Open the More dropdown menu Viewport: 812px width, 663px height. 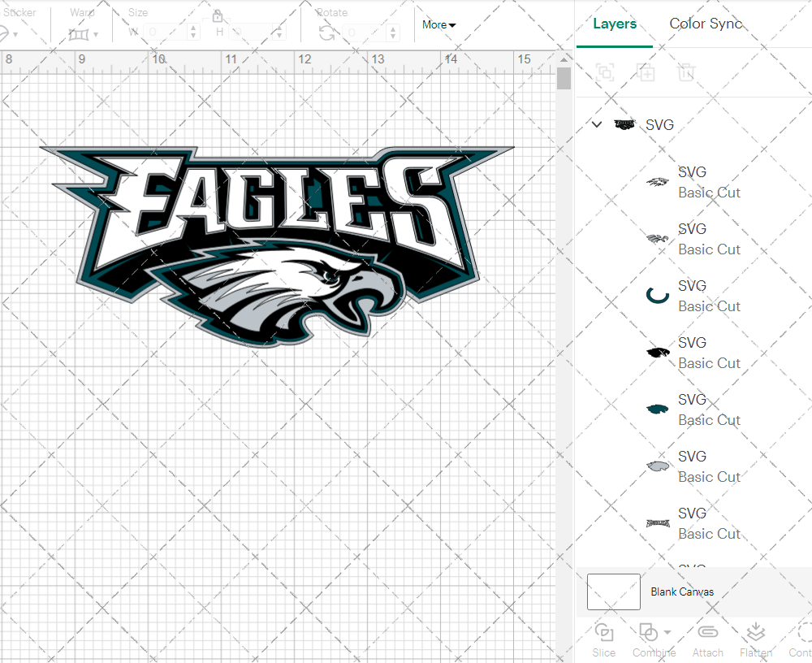[x=438, y=25]
